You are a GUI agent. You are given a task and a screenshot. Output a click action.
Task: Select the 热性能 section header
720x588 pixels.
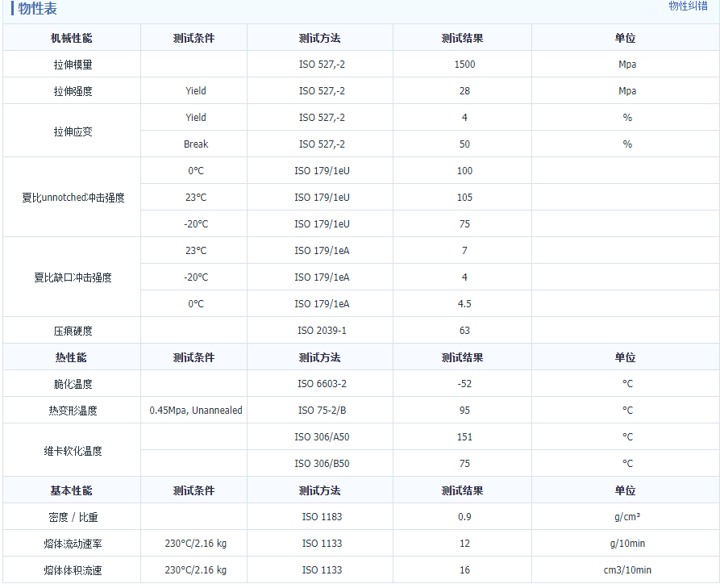click(72, 357)
